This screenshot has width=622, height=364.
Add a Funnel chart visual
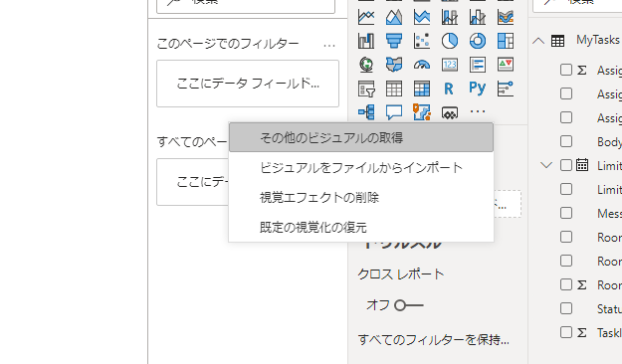(394, 41)
